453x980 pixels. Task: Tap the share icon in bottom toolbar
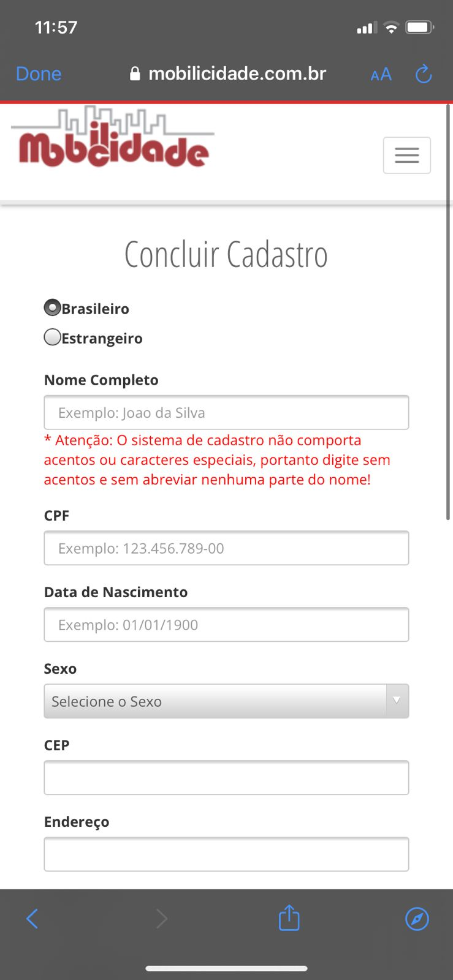pos(289,918)
